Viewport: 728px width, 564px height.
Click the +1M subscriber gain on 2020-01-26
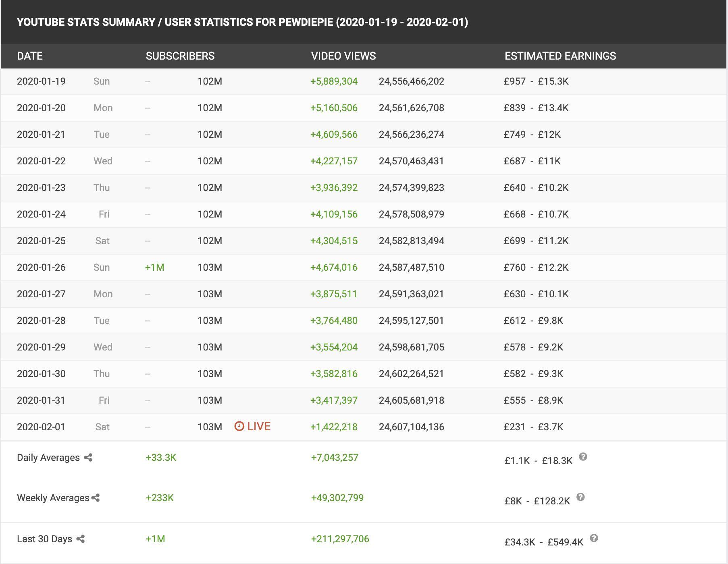[x=154, y=267]
